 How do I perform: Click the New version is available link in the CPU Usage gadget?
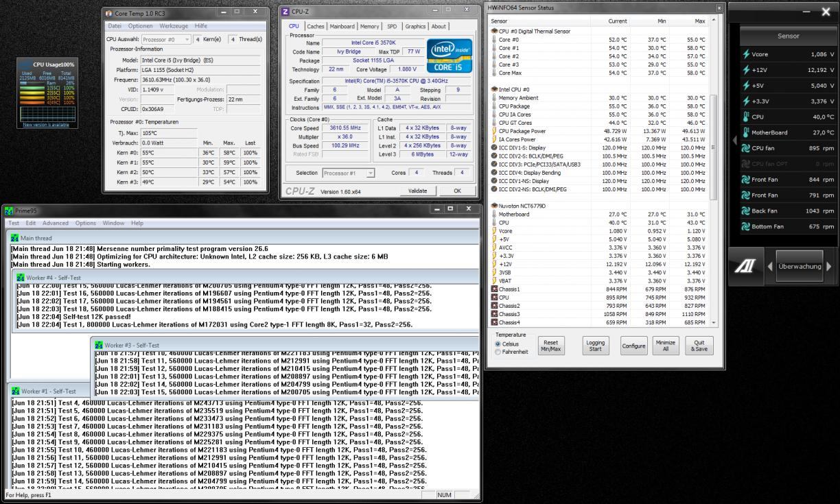click(x=46, y=125)
